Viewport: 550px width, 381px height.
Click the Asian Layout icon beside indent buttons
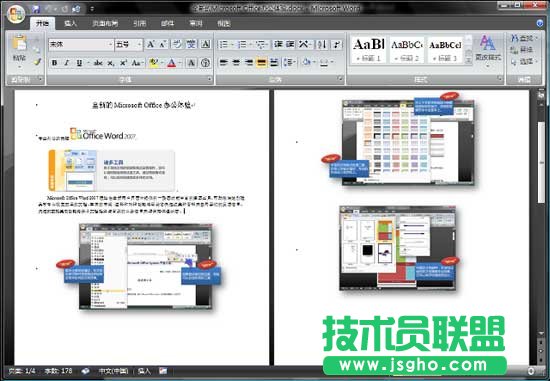tap(304, 45)
